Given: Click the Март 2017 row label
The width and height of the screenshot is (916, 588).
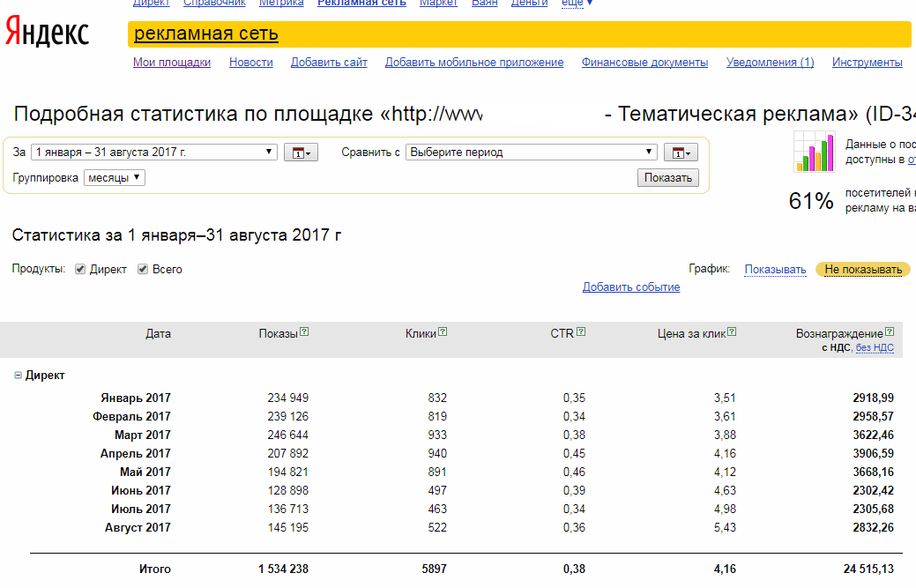Looking at the screenshot, I should click(x=143, y=435).
